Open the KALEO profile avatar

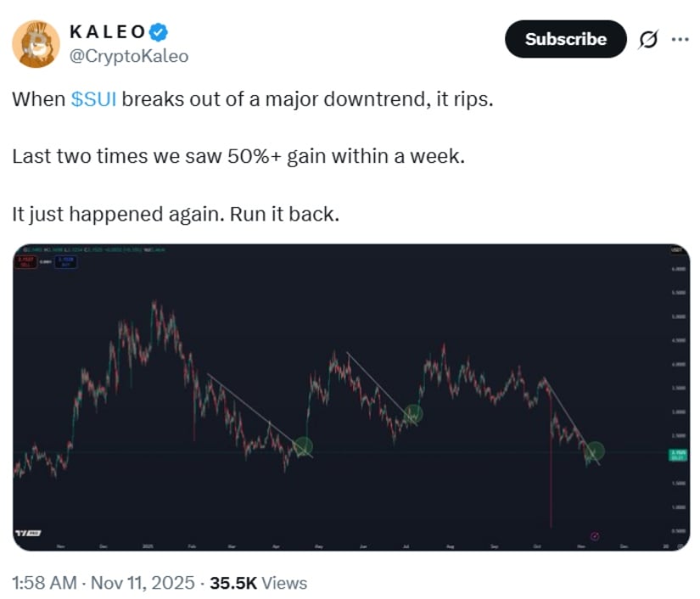35,42
